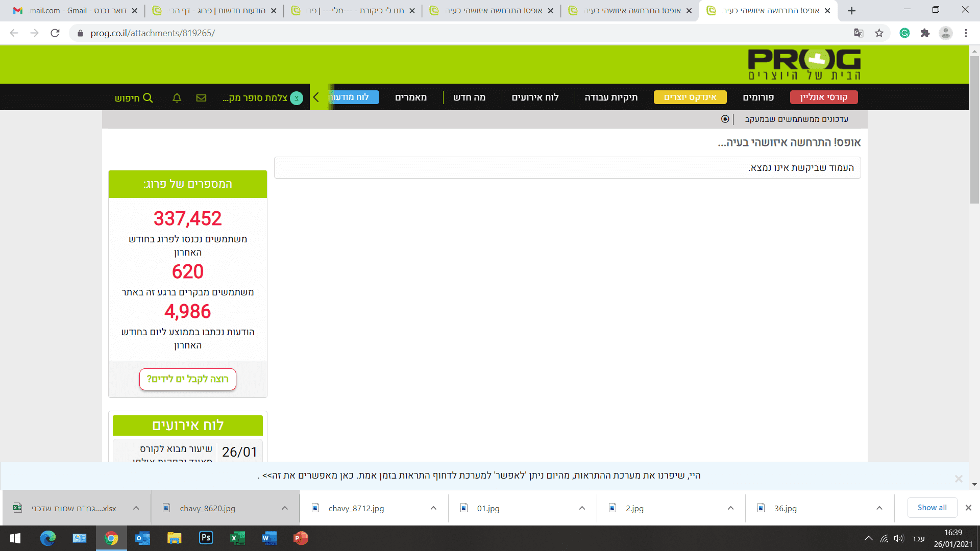Reload the page

55,33
